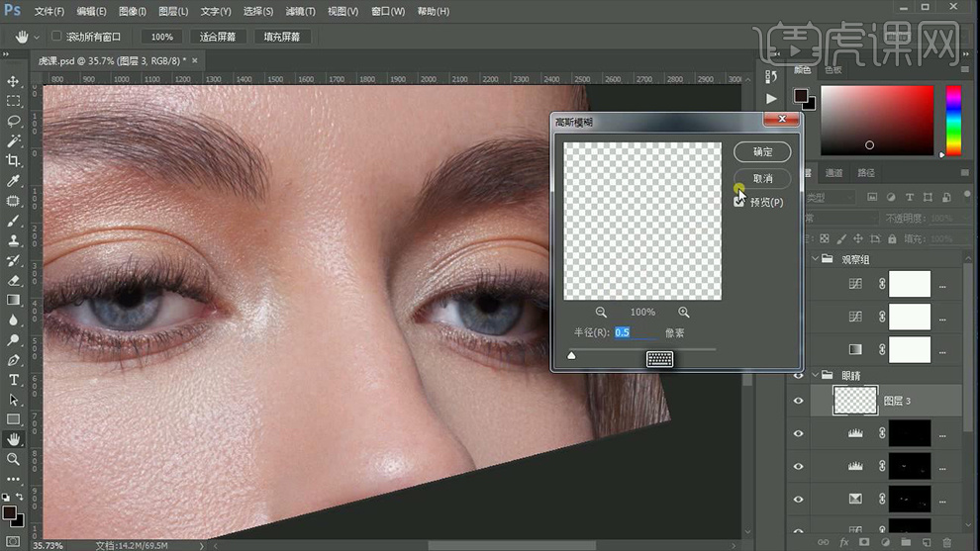The height and width of the screenshot is (551, 980).
Task: Click the radius slider handle
Action: click(x=571, y=355)
